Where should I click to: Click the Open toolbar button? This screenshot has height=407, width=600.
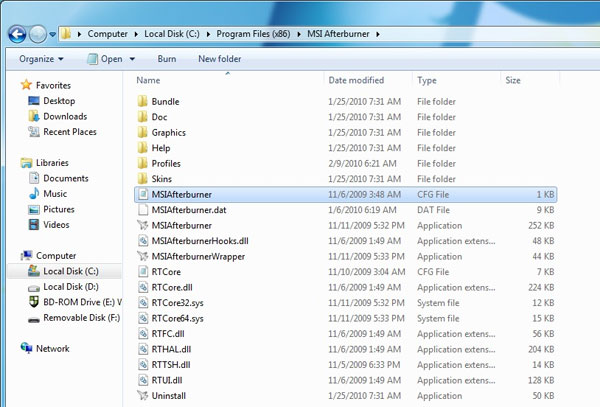pyautogui.click(x=104, y=59)
